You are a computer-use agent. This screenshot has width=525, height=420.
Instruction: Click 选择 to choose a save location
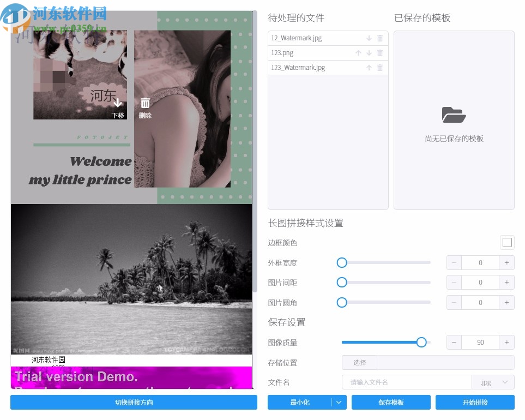coord(359,362)
